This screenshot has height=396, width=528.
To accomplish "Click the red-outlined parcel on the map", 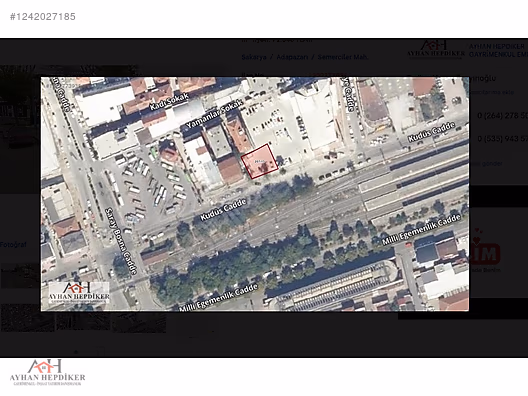I will [x=259, y=162].
